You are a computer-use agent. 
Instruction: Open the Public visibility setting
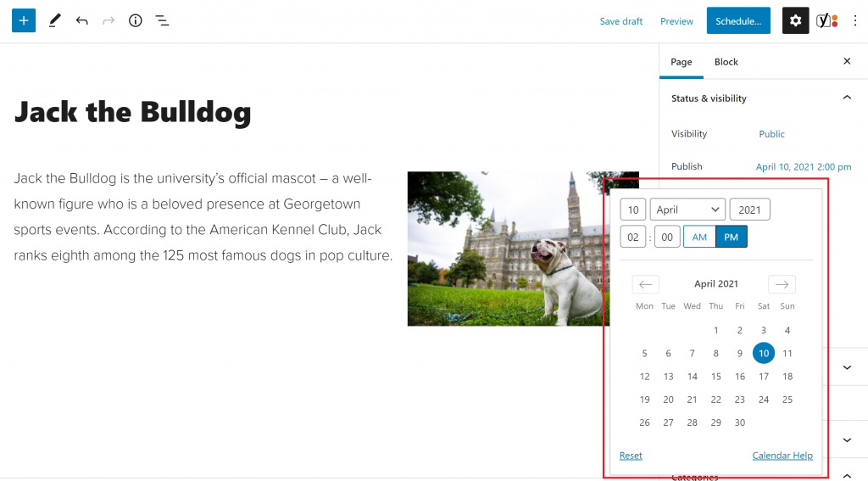point(771,134)
